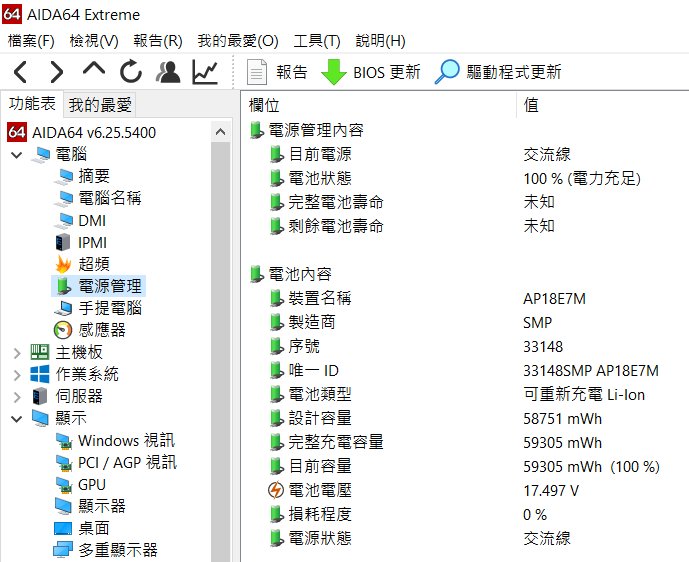This screenshot has width=689, height=562.
Task: Click the scroll up arrow in tree panel
Action: (x=221, y=132)
